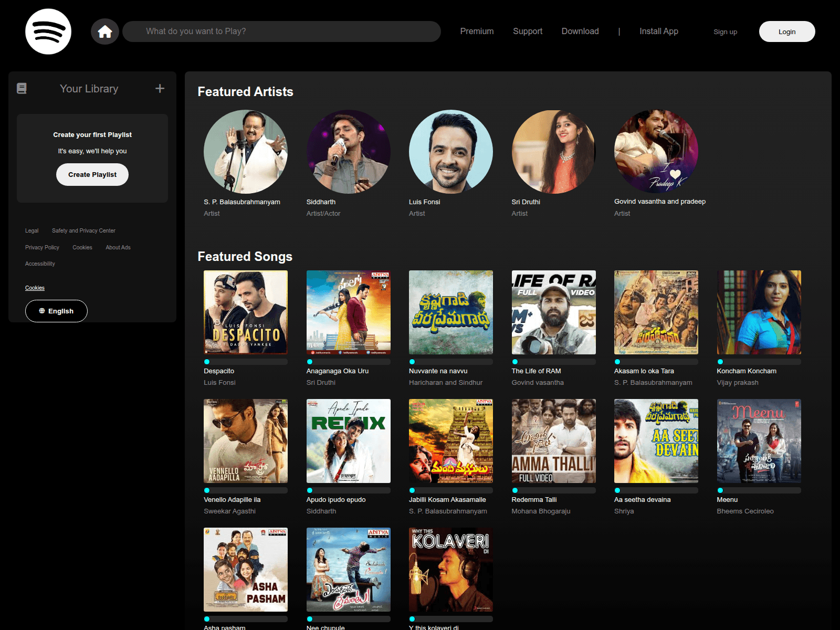
Task: Click the 'Despacito' song title
Action: click(219, 371)
